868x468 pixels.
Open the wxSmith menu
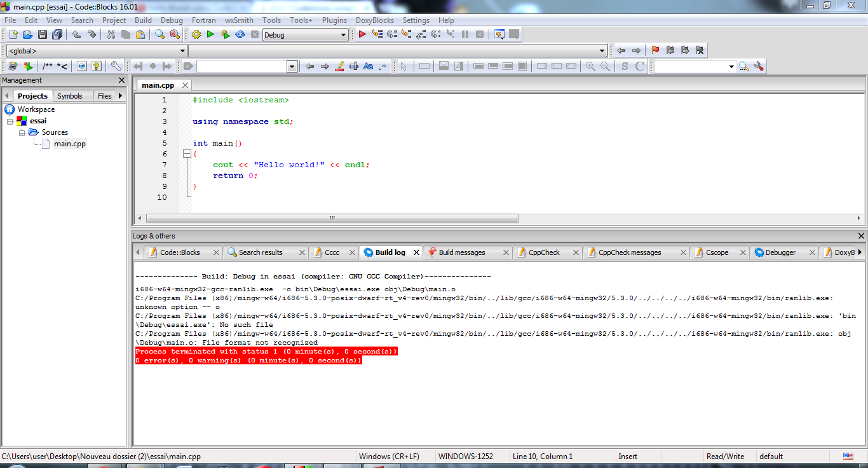point(239,20)
